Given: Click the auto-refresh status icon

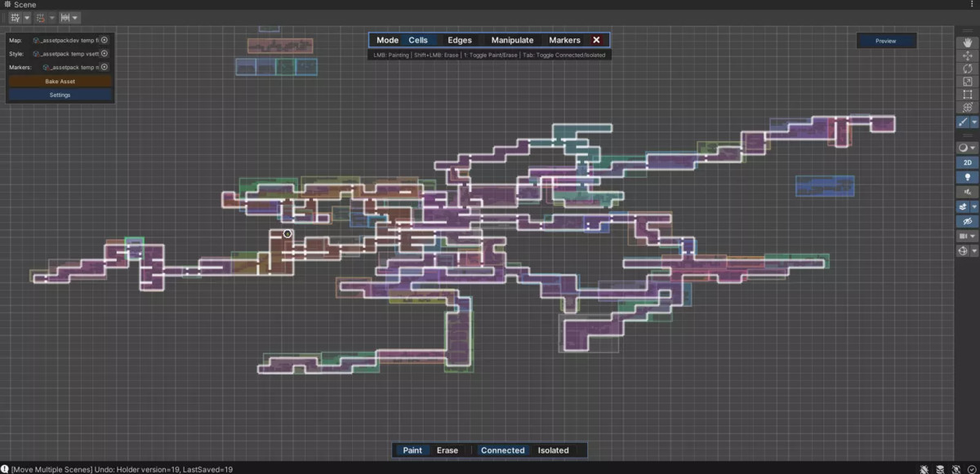Looking at the screenshot, I should point(955,469).
